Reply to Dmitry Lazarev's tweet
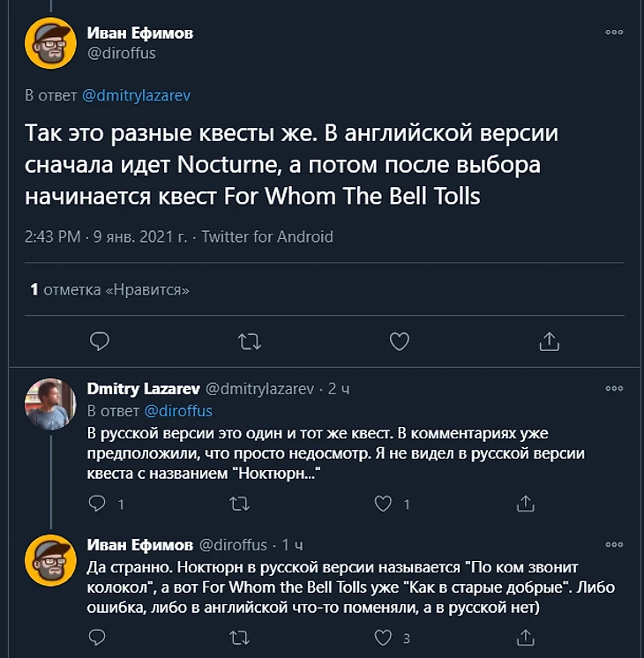This screenshot has height=658, width=644. pos(100,505)
